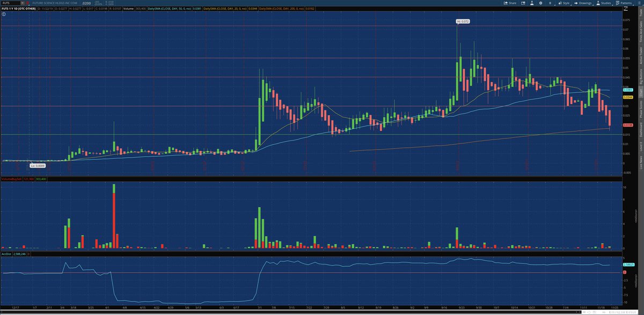Click the AccDist study label

(5, 254)
